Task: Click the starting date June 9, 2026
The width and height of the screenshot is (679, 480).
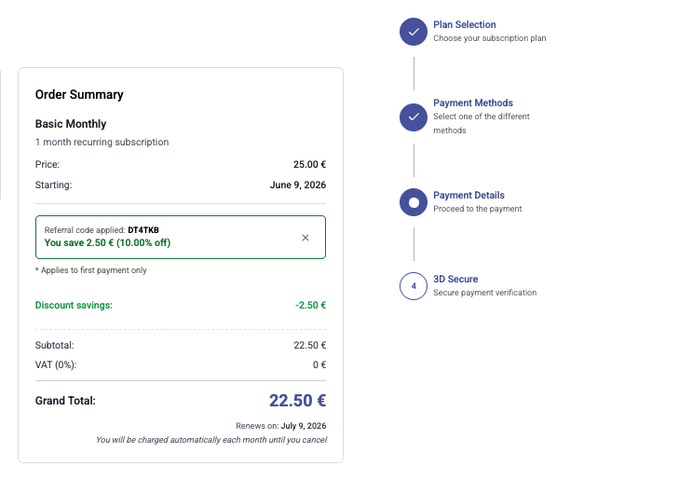Action: point(298,185)
